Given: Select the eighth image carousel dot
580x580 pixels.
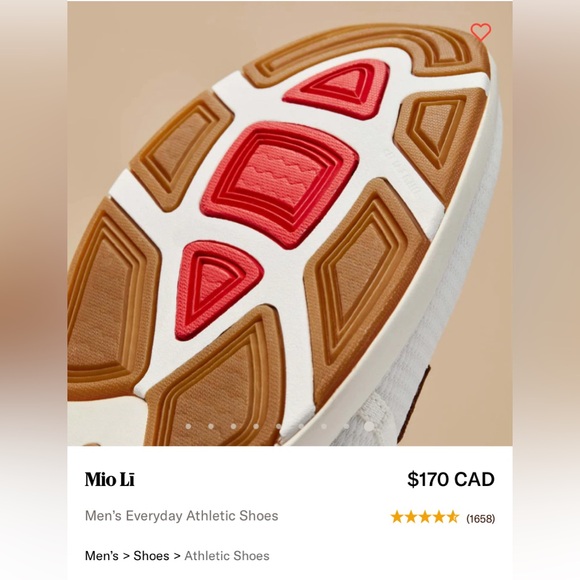Looking at the screenshot, I should [346, 426].
